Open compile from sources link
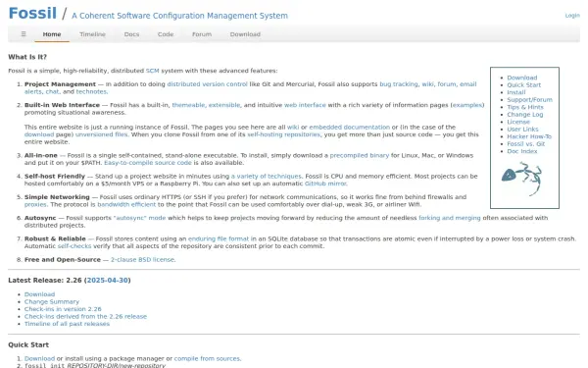 coord(207,358)
